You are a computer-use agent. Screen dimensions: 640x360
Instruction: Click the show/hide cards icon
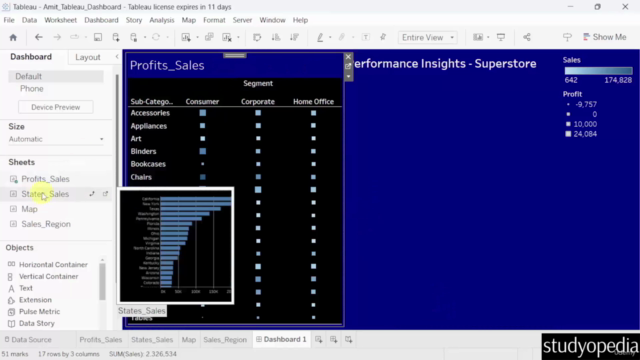pos(478,38)
